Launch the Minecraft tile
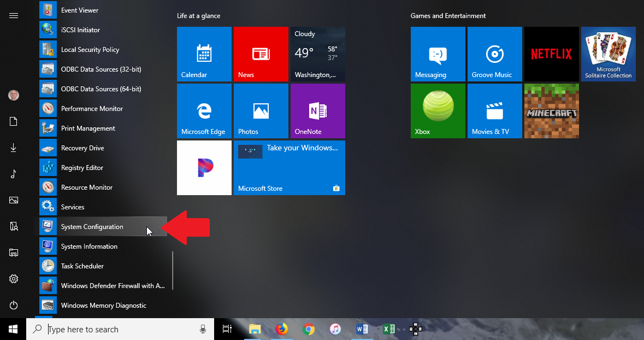This screenshot has width=644, height=340. (x=552, y=111)
